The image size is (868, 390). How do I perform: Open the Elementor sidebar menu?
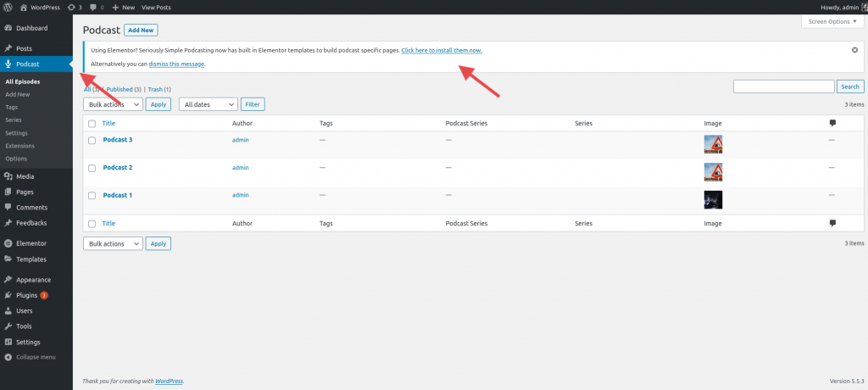pos(31,243)
